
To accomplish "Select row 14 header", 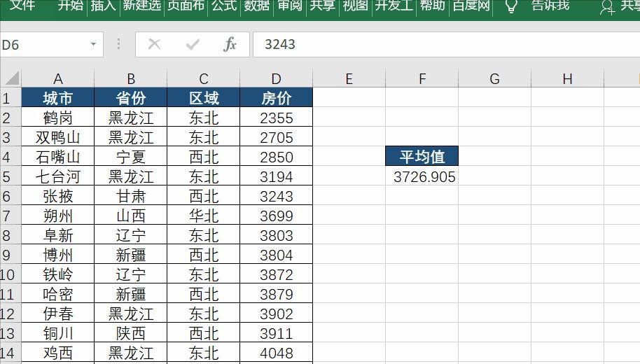I will pyautogui.click(x=11, y=353).
